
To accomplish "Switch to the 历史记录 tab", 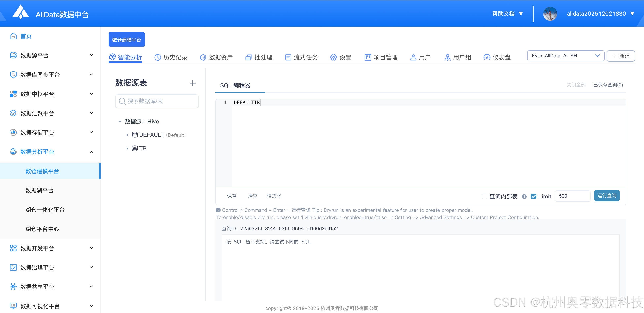I will click(171, 57).
